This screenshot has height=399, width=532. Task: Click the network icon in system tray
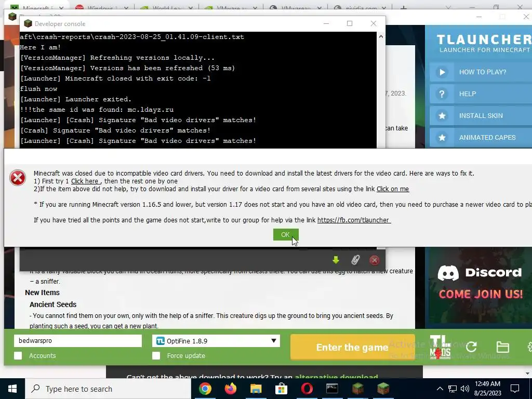tap(453, 389)
